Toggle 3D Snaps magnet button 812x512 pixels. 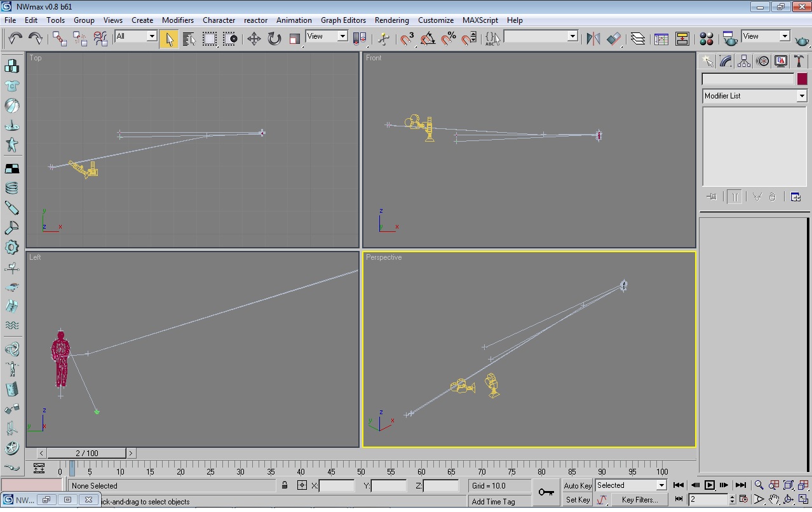coord(407,39)
